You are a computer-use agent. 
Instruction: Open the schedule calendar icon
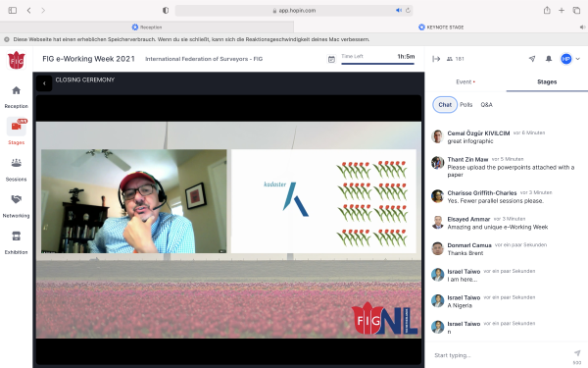coord(331,59)
